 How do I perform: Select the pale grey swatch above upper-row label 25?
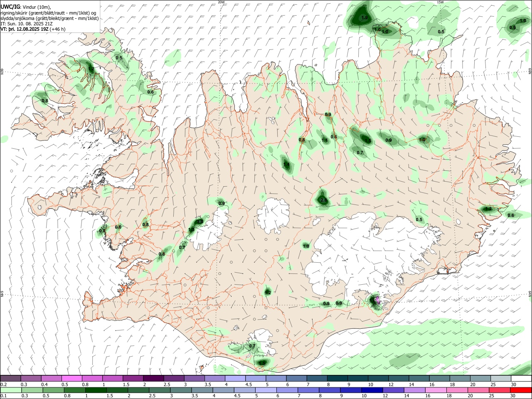pyautogui.click(x=501, y=378)
